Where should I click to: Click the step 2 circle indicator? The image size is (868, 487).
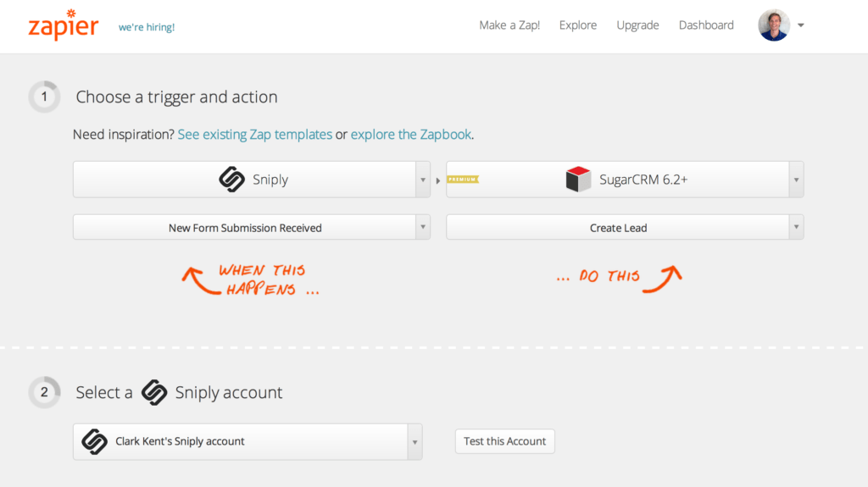click(44, 392)
